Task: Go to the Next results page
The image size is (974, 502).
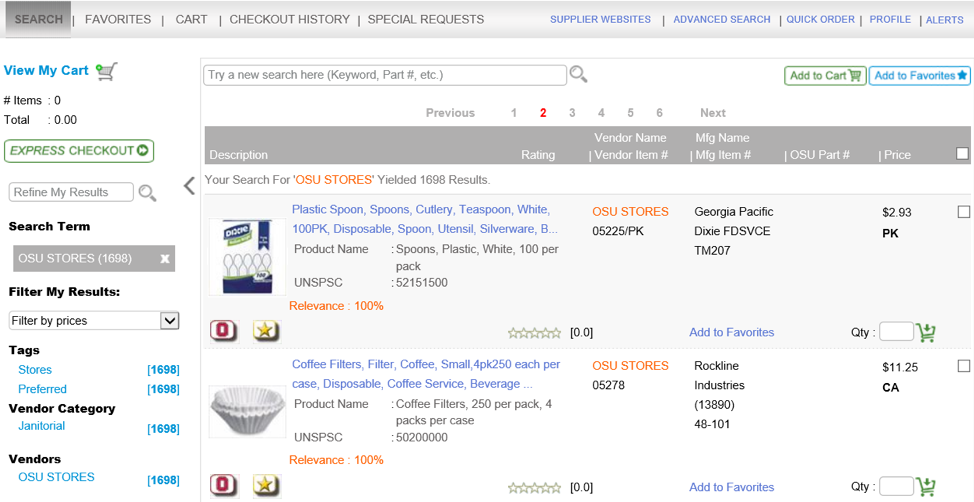Action: 712,112
